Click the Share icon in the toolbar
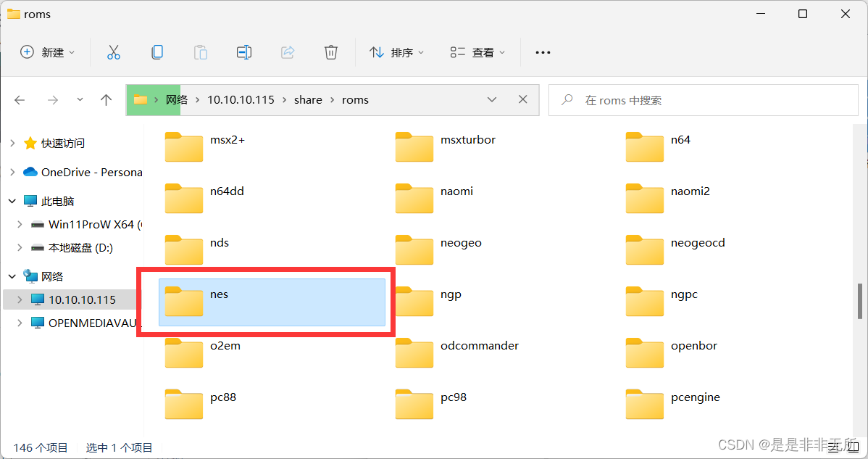Image resolution: width=868 pixels, height=459 pixels. 287,51
